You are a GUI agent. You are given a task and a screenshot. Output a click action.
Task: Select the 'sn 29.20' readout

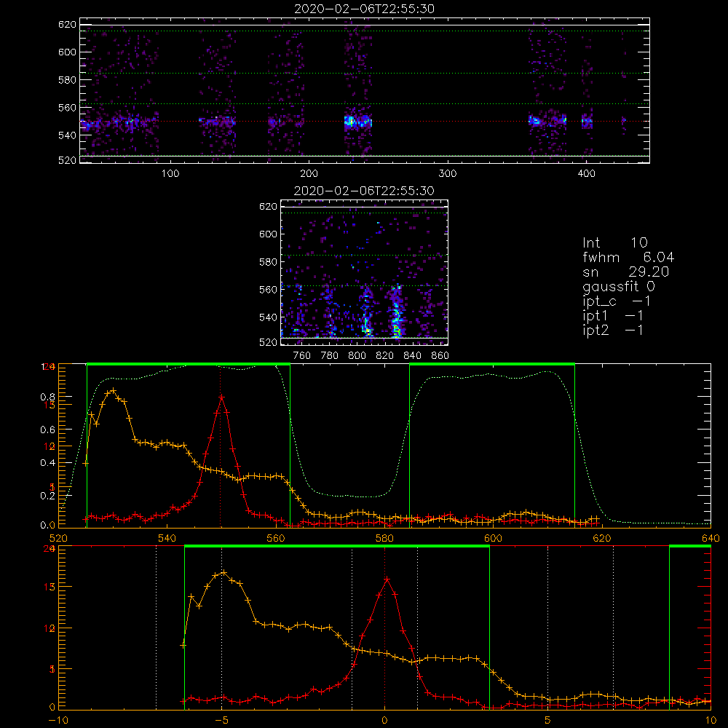click(x=625, y=272)
